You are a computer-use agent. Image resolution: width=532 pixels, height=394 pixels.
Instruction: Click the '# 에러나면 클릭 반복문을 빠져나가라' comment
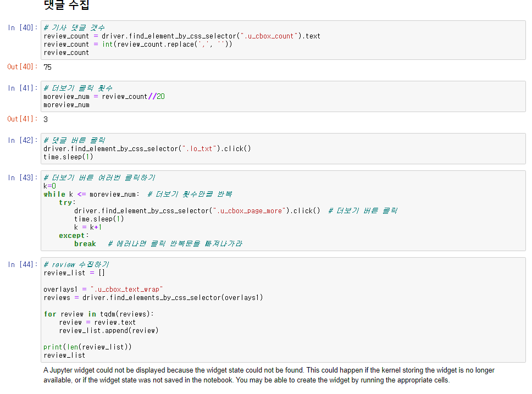[175, 244]
